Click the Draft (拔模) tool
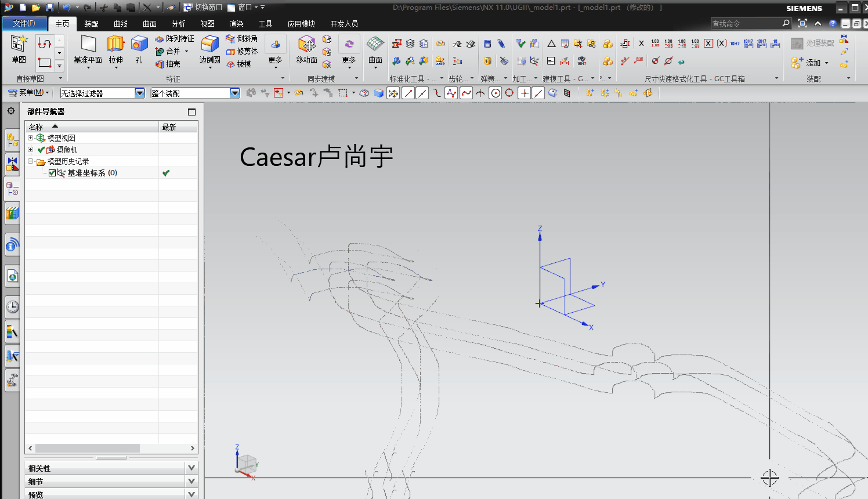Viewport: 868px width, 499px height. tap(238, 64)
